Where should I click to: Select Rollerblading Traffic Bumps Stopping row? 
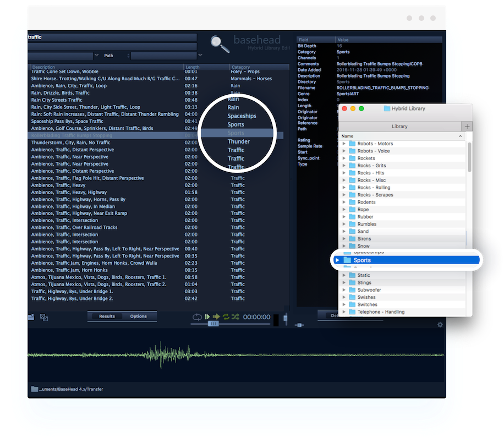[156, 135]
